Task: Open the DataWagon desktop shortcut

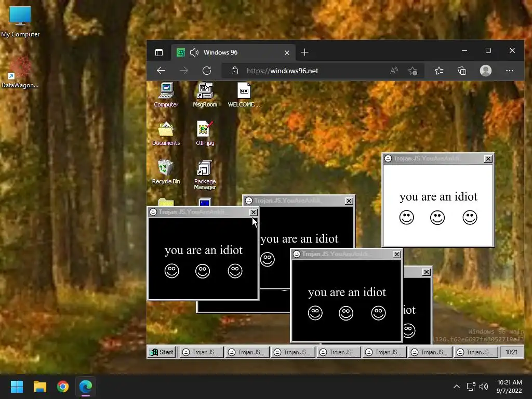Action: pyautogui.click(x=20, y=73)
